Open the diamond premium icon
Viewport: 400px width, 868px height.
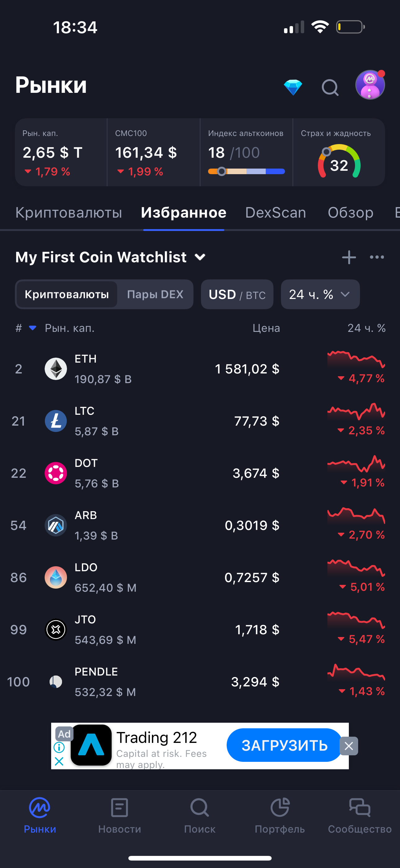(x=293, y=87)
